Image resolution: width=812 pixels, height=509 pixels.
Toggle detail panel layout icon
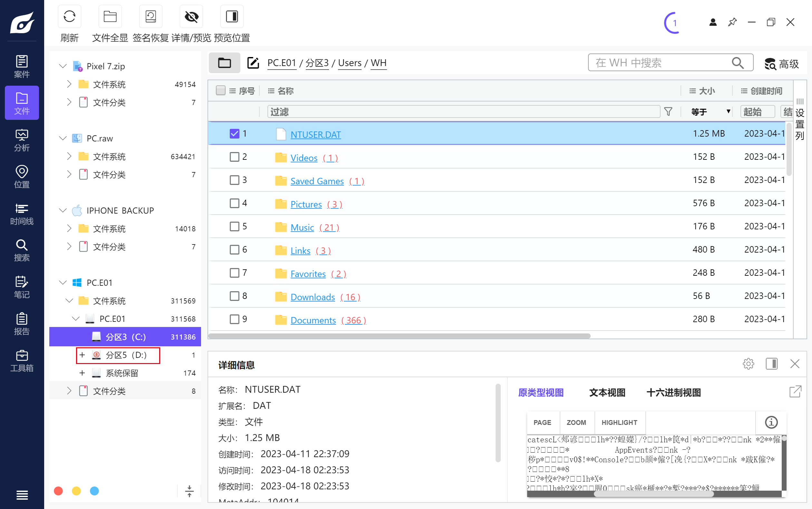(x=772, y=364)
